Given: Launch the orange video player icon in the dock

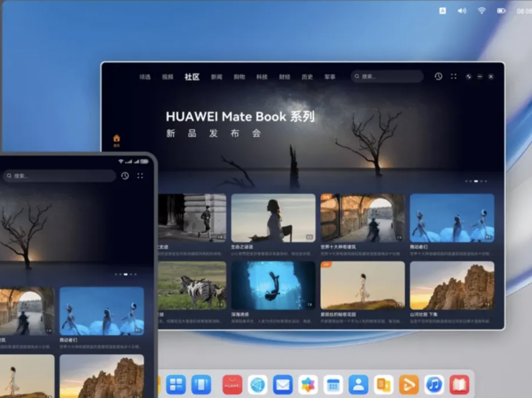Looking at the screenshot, I should click(x=409, y=385).
